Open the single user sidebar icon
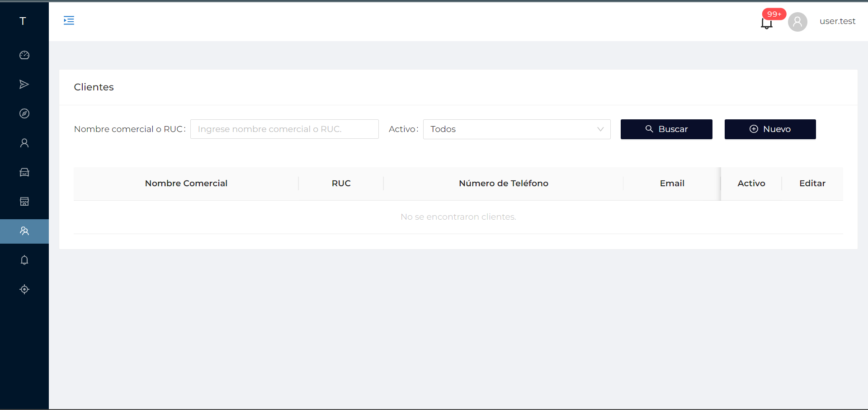The width and height of the screenshot is (868, 410). point(24,143)
